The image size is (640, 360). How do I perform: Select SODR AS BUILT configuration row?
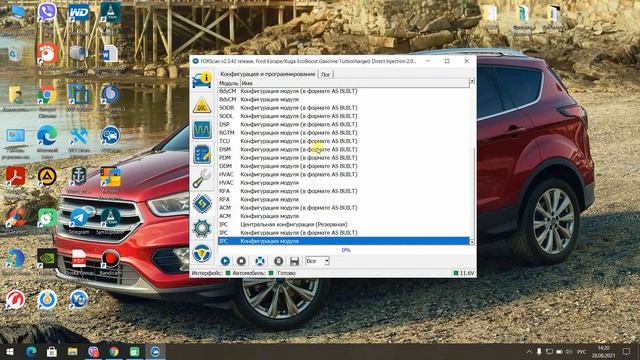click(x=344, y=108)
